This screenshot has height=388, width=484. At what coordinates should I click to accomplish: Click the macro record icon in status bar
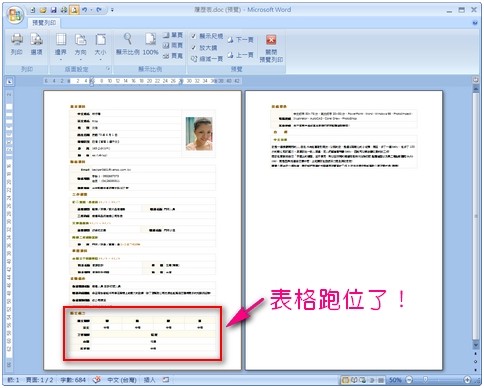(x=166, y=379)
